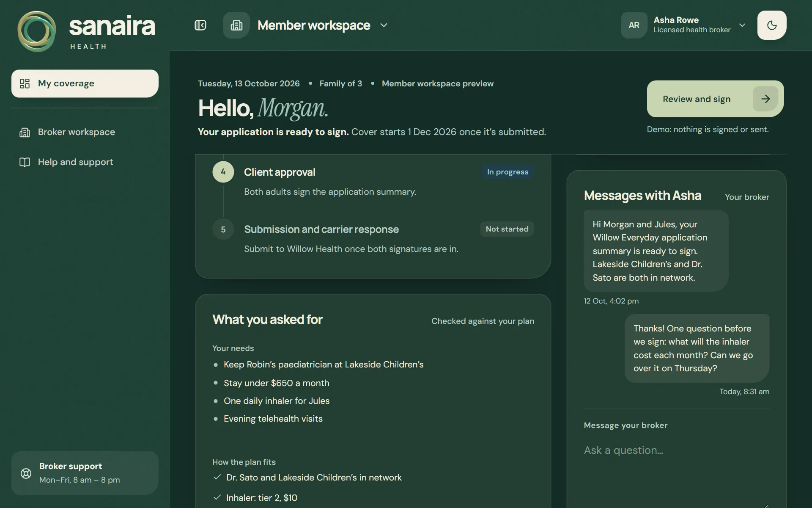Click the building icon beside Member workspace

click(236, 25)
